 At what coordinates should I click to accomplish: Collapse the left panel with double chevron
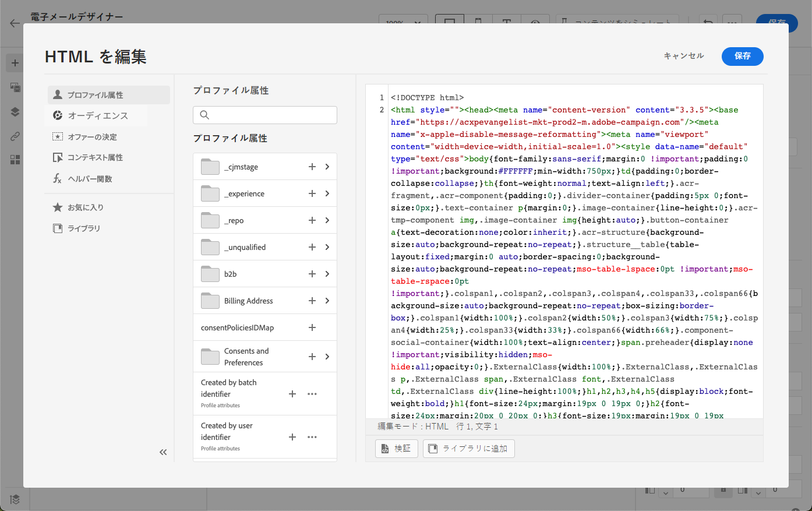[163, 452]
